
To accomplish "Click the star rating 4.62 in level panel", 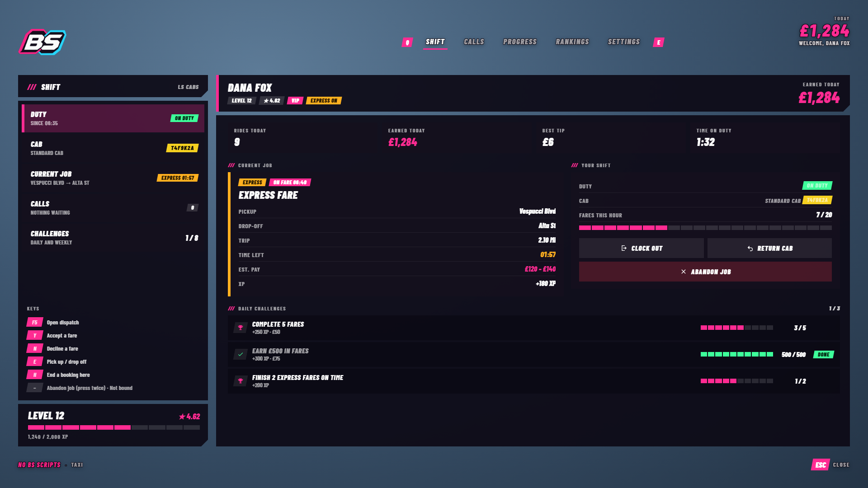I will [189, 417].
